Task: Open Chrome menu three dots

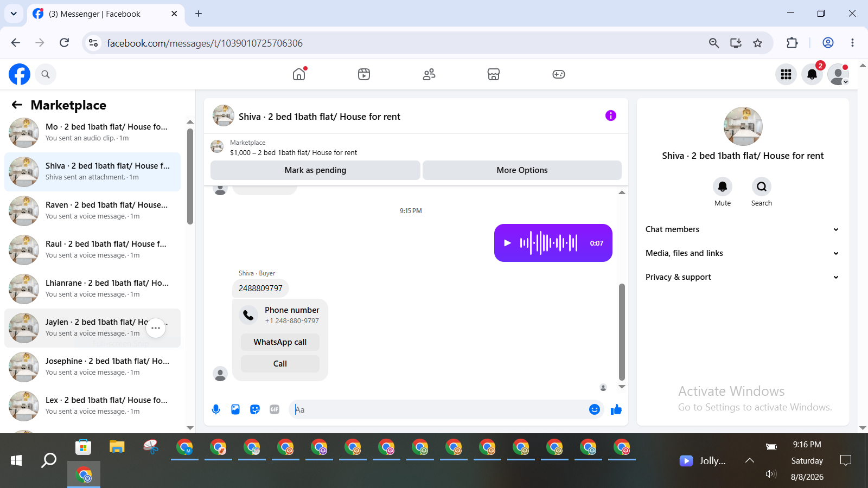Action: 852,43
